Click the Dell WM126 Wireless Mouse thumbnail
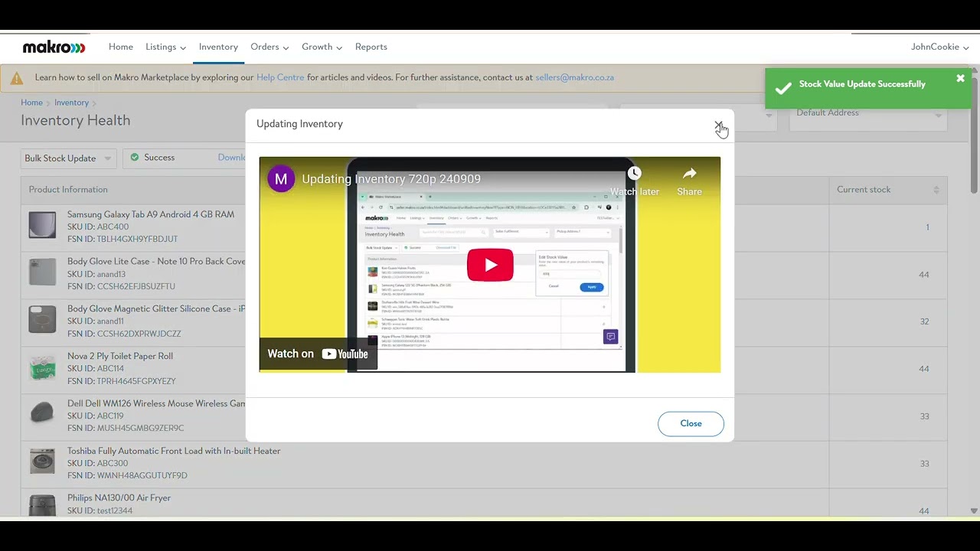980x551 pixels. point(42,414)
